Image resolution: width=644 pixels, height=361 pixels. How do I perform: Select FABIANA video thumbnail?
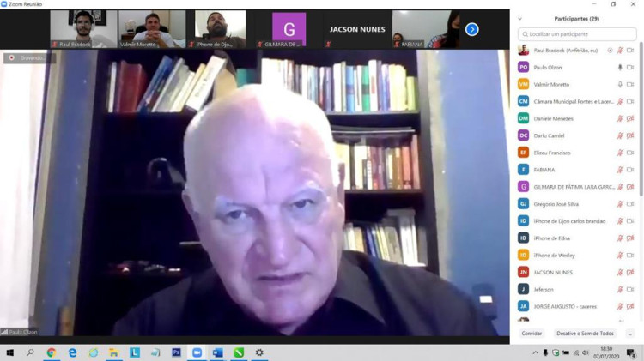426,29
